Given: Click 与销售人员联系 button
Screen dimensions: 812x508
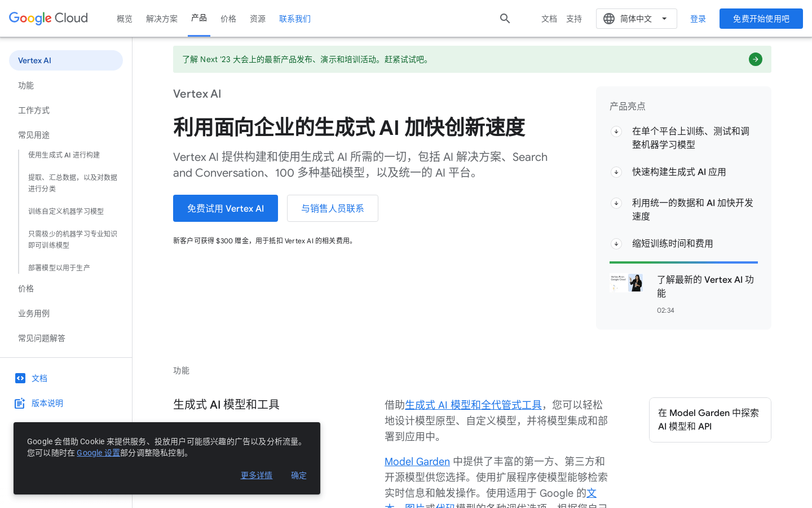Looking at the screenshot, I should (x=333, y=208).
